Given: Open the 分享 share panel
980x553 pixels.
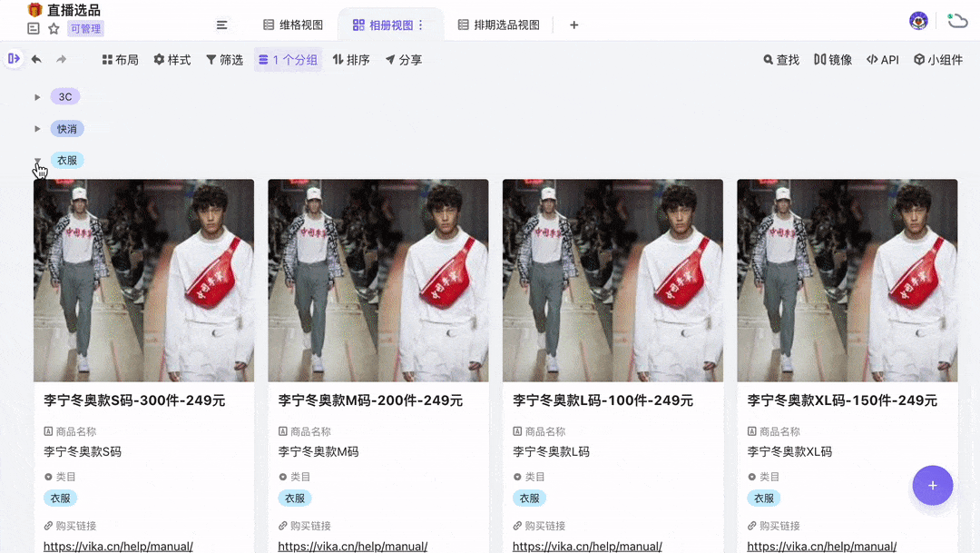Looking at the screenshot, I should click(x=402, y=57).
